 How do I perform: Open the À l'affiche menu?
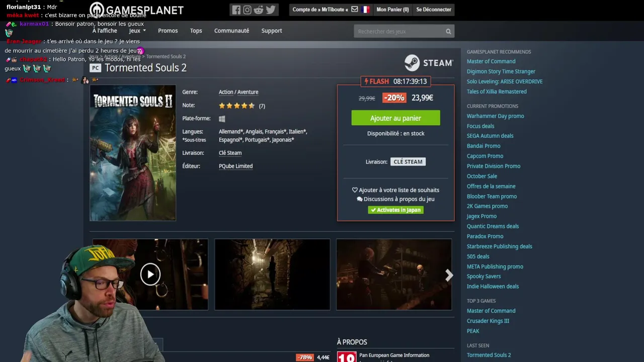coord(105,31)
